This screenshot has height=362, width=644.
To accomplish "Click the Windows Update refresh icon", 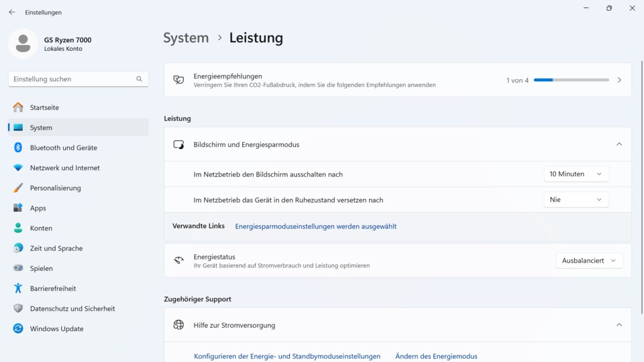I will pyautogui.click(x=18, y=328).
